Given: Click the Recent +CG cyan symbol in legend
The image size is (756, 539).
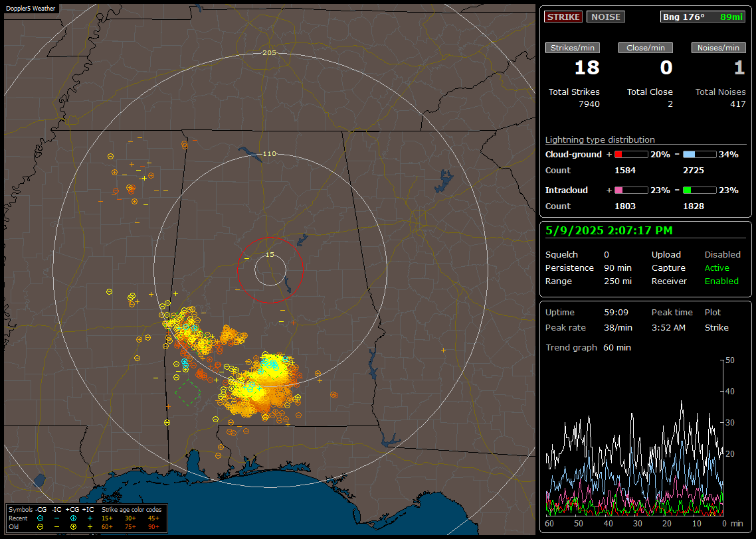Looking at the screenshot, I should point(73,518).
